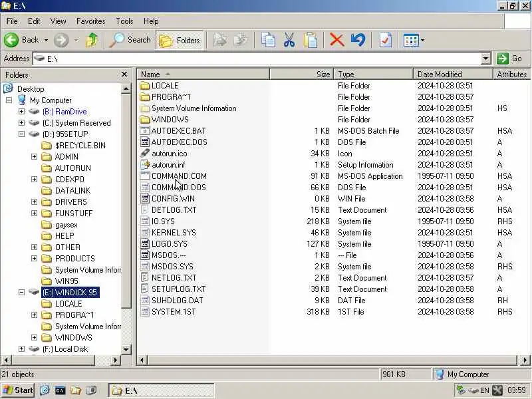
Task: Click the Properties toolbar icon
Action: [386, 40]
